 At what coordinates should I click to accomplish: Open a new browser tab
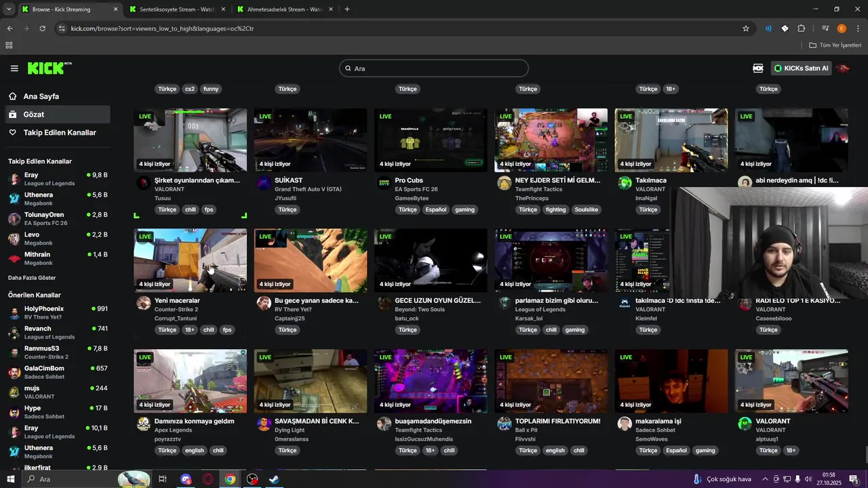click(347, 9)
